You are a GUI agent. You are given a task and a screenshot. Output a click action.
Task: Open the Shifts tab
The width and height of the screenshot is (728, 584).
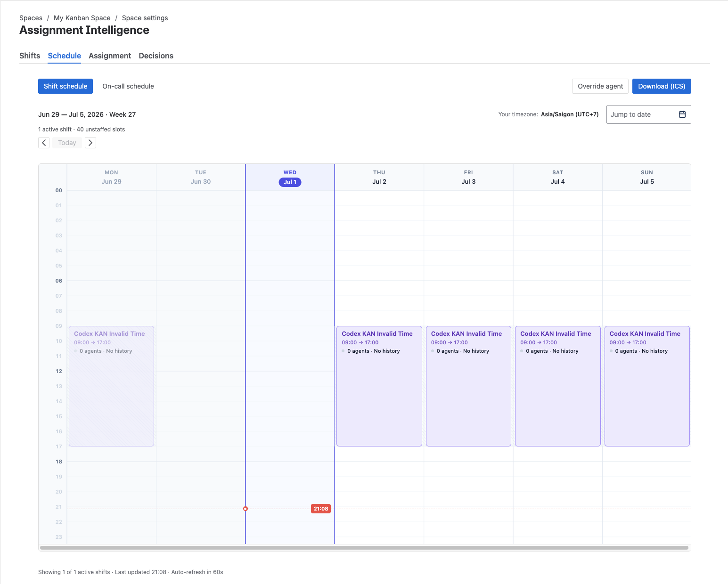tap(30, 56)
